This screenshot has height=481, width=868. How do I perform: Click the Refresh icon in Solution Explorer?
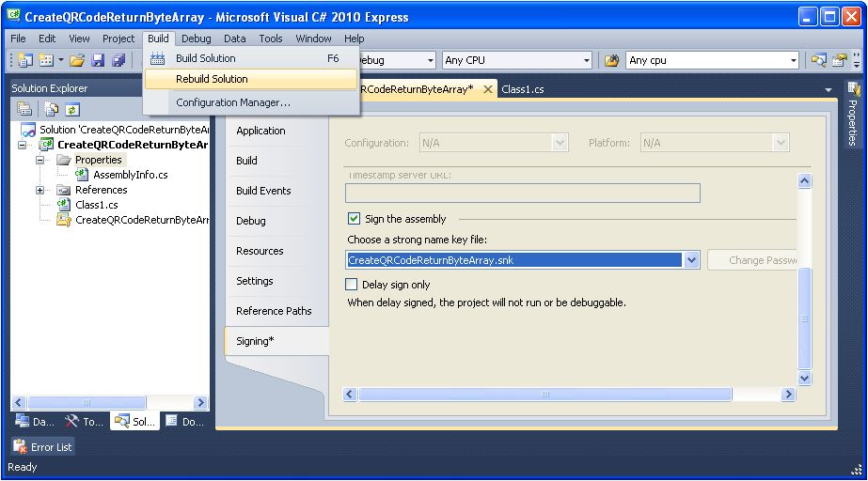pyautogui.click(x=72, y=110)
